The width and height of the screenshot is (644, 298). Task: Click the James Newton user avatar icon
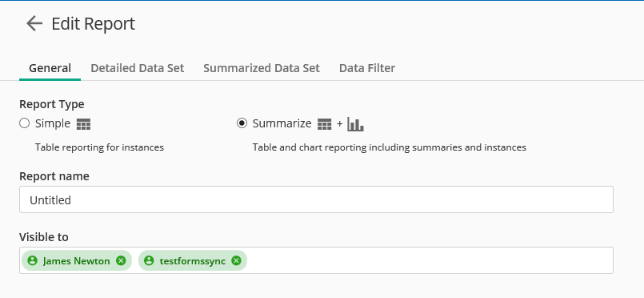[33, 260]
